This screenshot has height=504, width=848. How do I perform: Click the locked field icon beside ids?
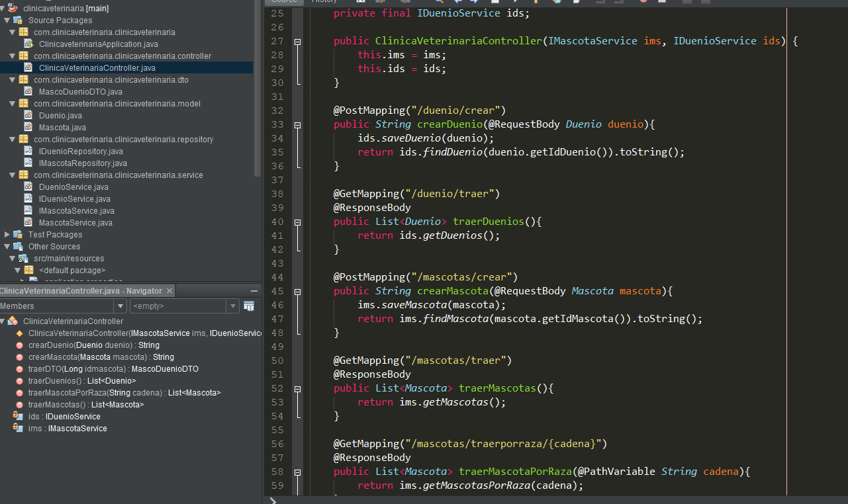18,417
